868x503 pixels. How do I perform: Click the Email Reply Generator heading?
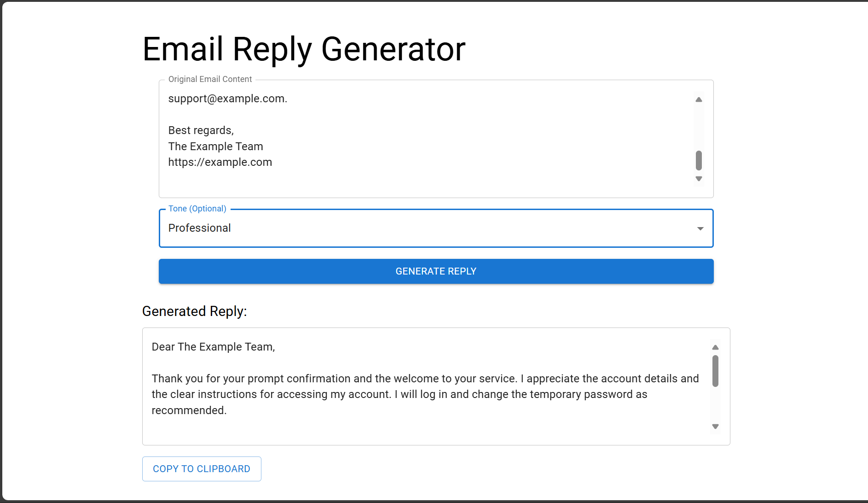[304, 49]
